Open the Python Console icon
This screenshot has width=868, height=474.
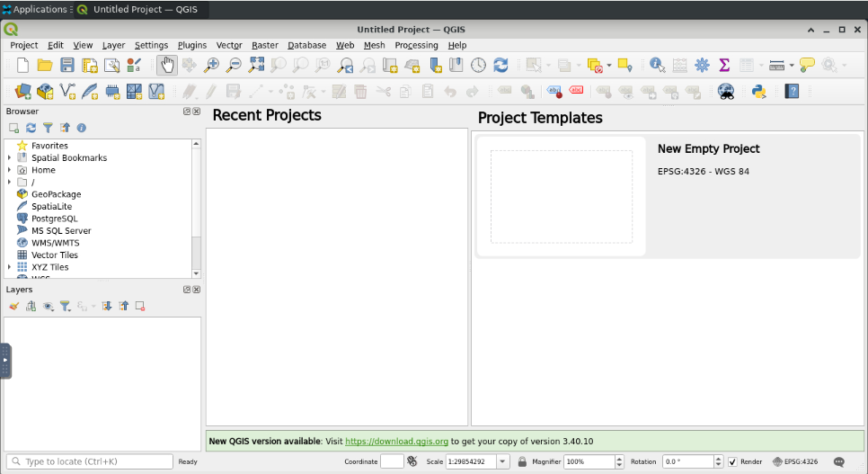pos(759,92)
